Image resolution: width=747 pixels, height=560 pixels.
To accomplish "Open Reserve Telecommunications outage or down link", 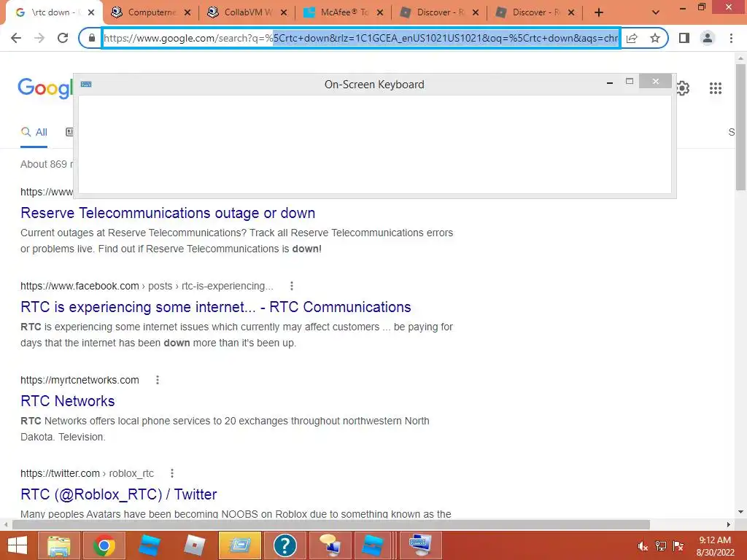I will pos(168,213).
